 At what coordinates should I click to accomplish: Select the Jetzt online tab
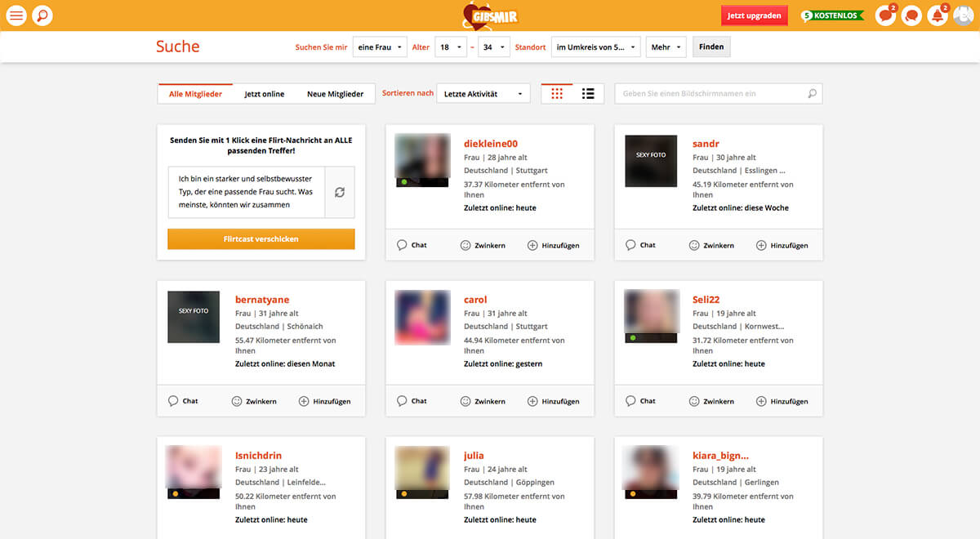coord(265,94)
